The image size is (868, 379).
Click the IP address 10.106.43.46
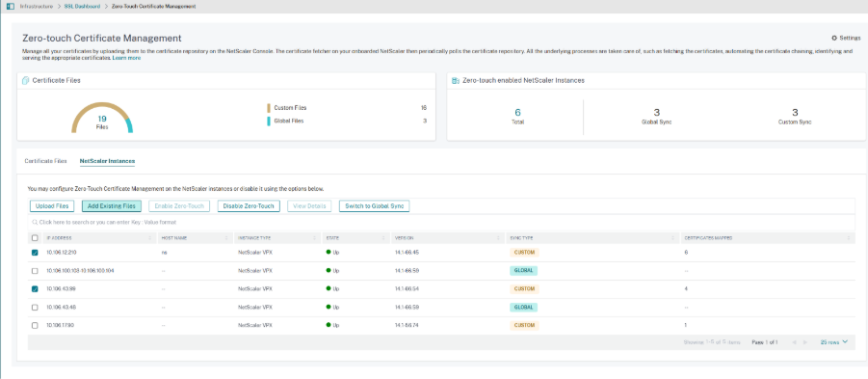pyautogui.click(x=61, y=307)
